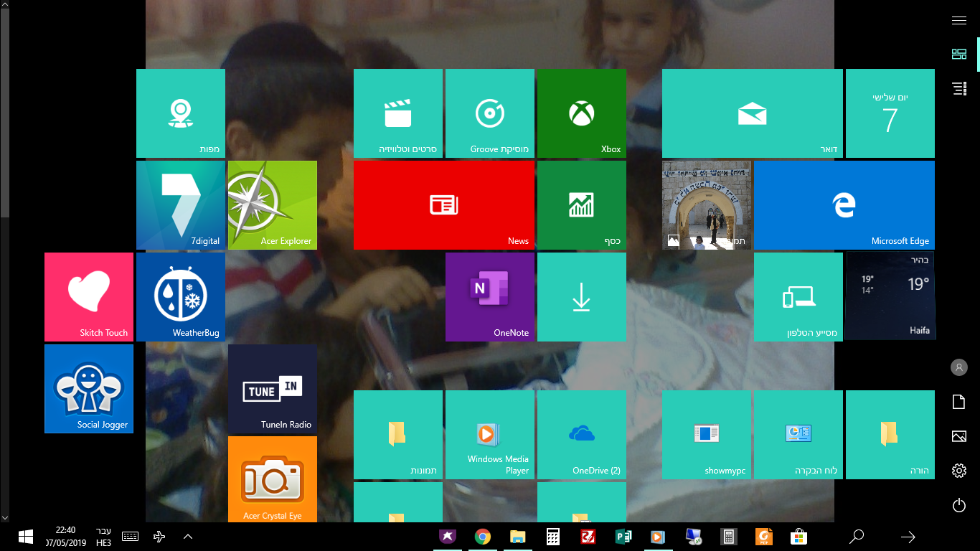The width and height of the screenshot is (980, 551).
Task: Open the Calendar tile showing 7
Action: tap(890, 113)
